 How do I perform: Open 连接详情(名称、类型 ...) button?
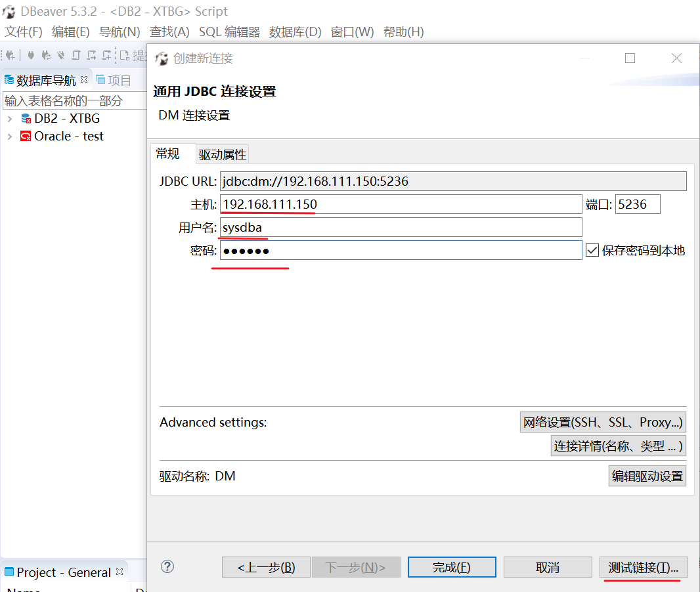coord(619,446)
